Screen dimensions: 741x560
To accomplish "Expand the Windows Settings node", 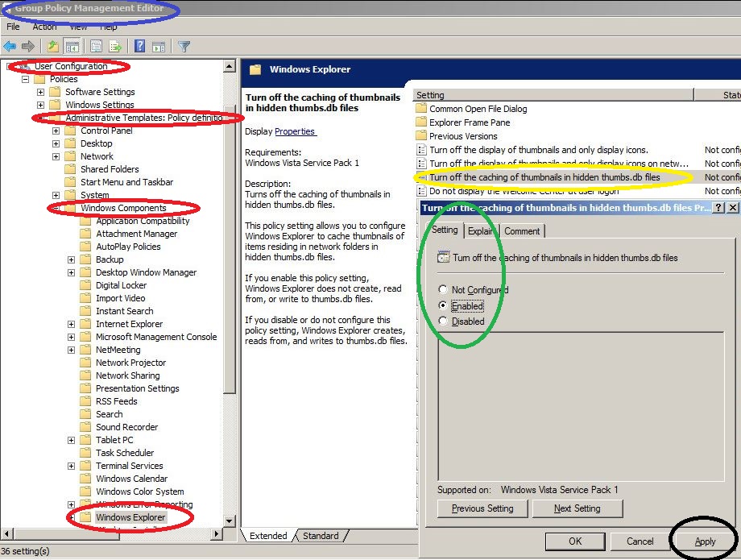I will click(x=40, y=105).
